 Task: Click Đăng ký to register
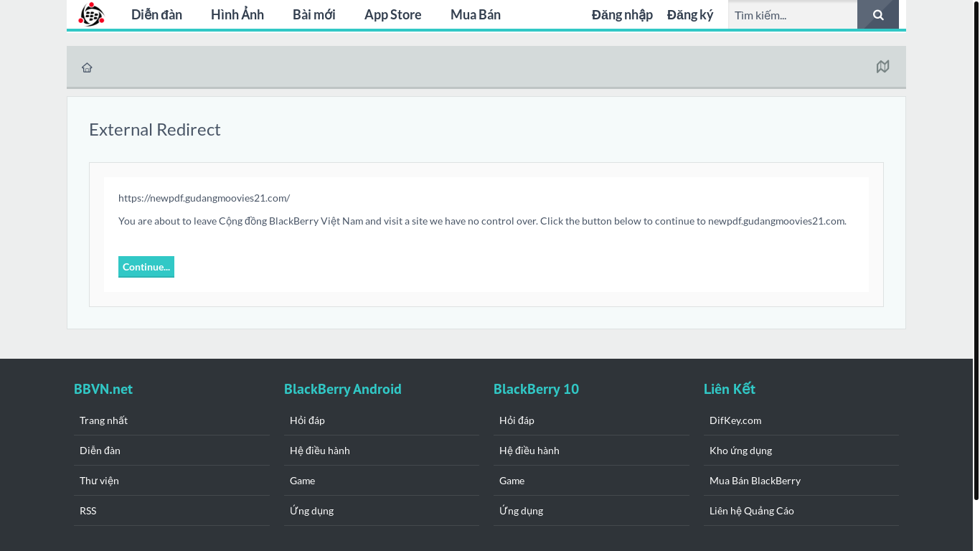click(x=690, y=14)
